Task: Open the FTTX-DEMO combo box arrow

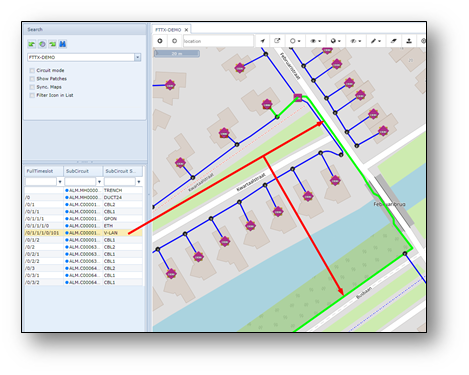Action: (137, 57)
